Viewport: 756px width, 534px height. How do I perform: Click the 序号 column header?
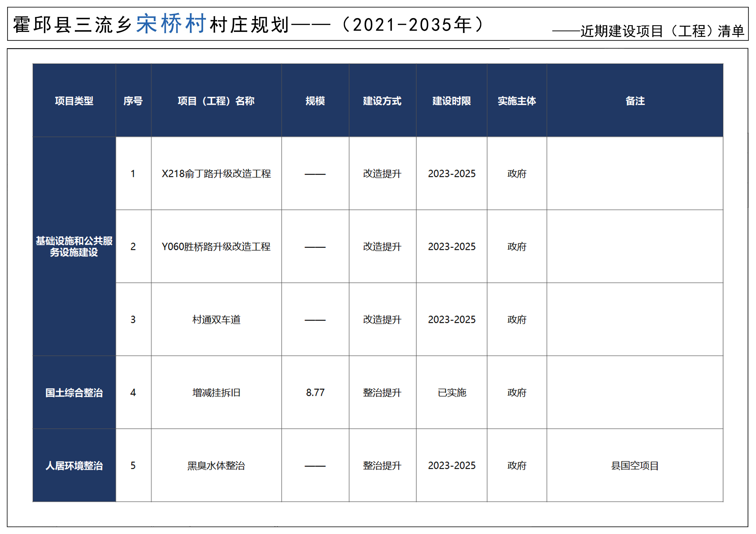pos(133,101)
